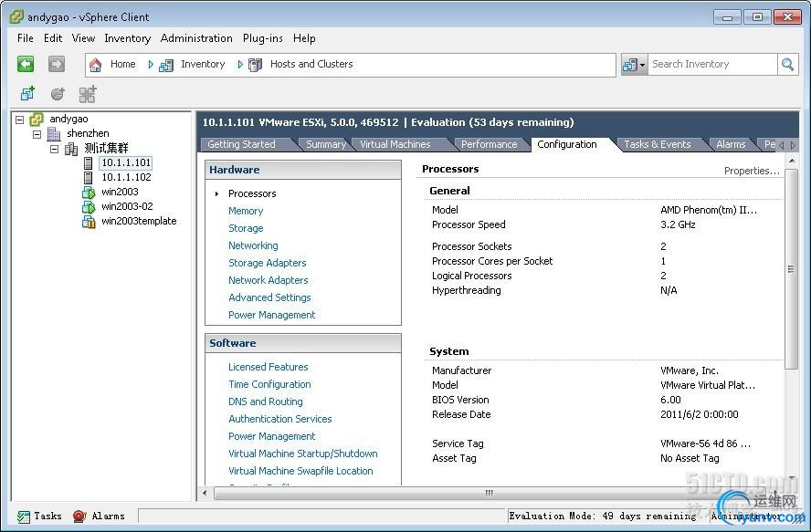
Task: Open the File menu
Action: 26,38
